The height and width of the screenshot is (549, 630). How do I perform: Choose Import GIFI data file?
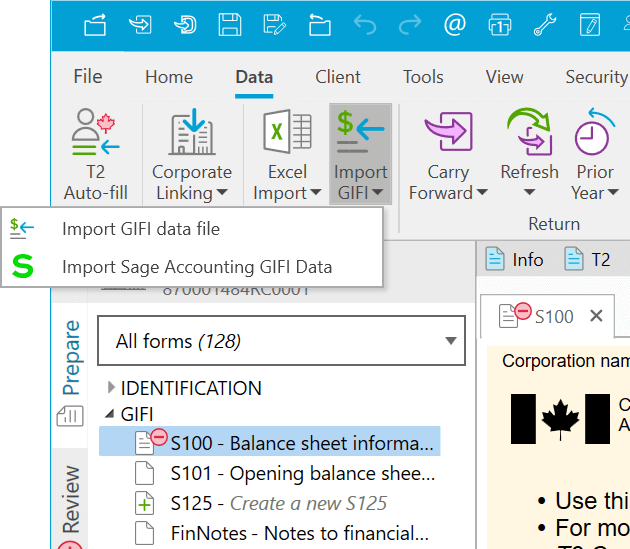[x=140, y=229]
